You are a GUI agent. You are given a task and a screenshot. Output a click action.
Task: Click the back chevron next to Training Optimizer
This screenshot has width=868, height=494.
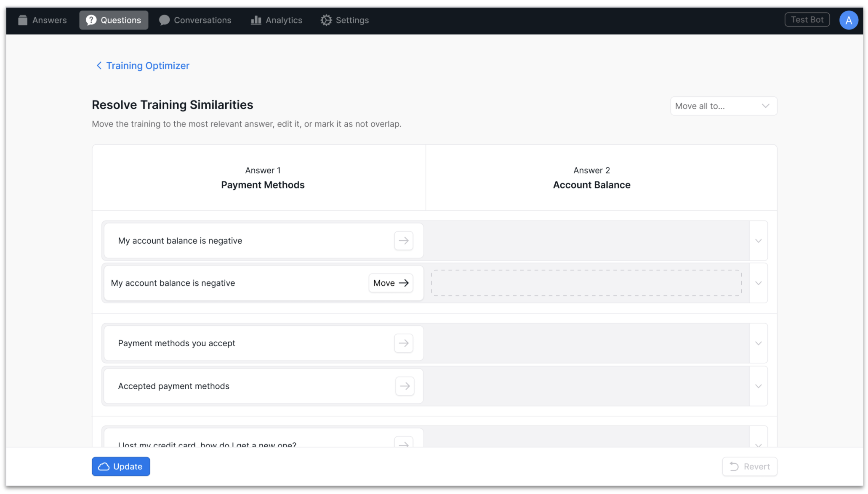tap(99, 66)
